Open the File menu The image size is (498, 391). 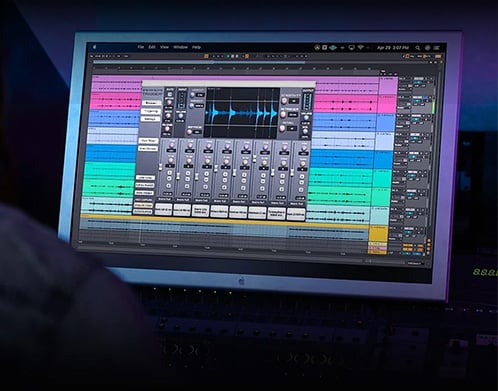tap(141, 47)
